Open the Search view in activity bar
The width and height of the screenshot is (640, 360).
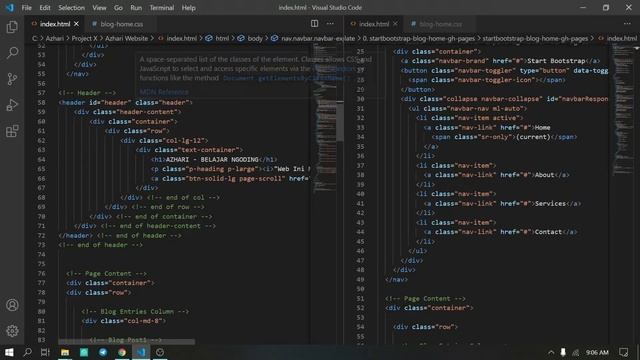[x=12, y=53]
